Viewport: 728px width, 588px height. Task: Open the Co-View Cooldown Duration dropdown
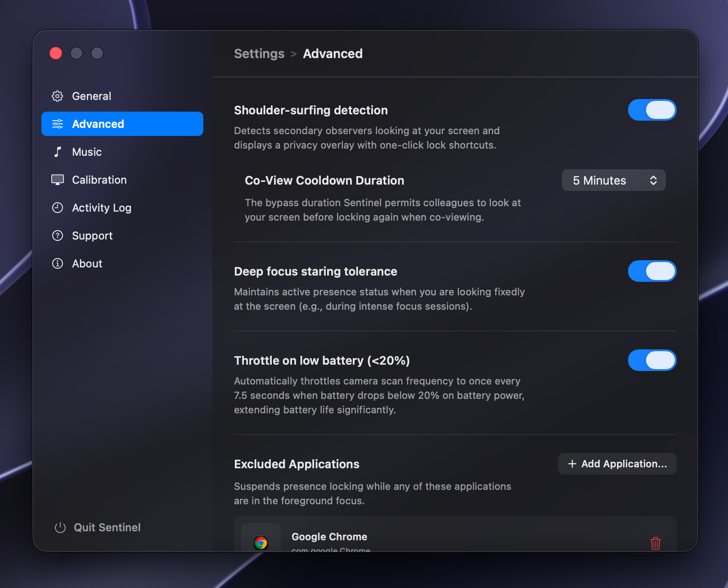[614, 180]
